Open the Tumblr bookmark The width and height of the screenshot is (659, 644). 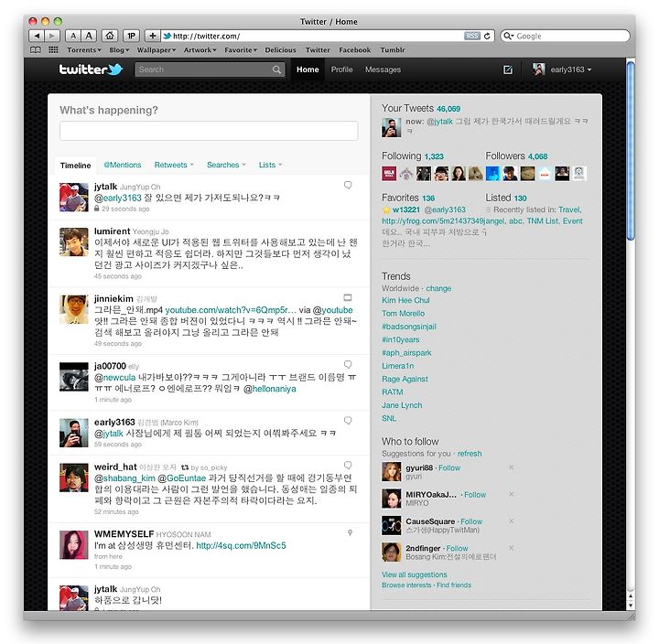[392, 50]
